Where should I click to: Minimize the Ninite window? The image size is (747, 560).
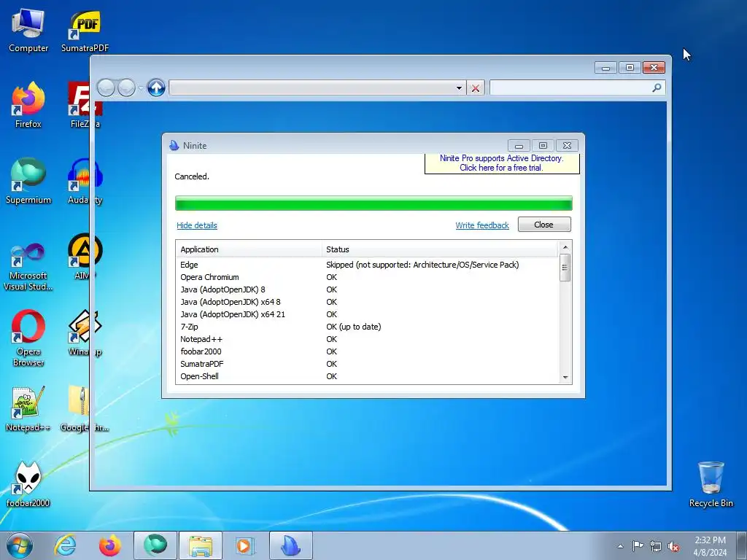click(x=519, y=145)
